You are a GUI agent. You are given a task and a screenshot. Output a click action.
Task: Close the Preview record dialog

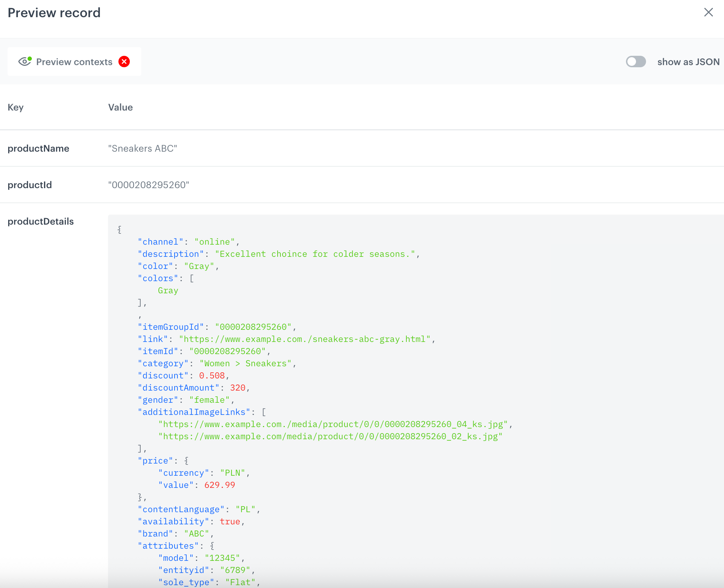708,12
